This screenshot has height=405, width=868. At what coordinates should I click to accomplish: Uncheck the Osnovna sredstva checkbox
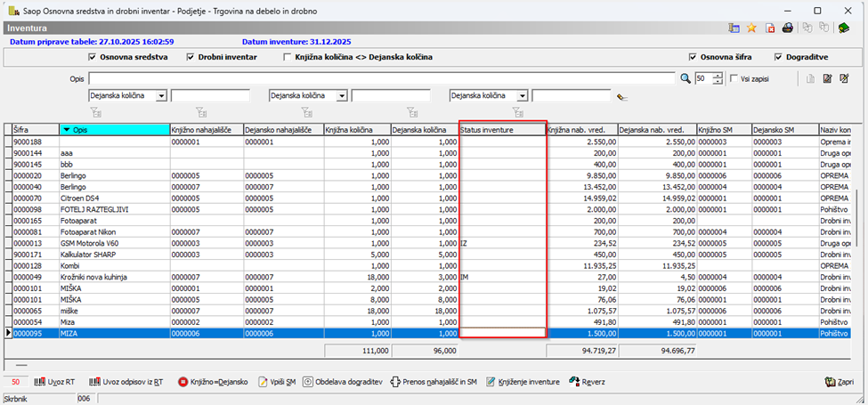tap(93, 57)
